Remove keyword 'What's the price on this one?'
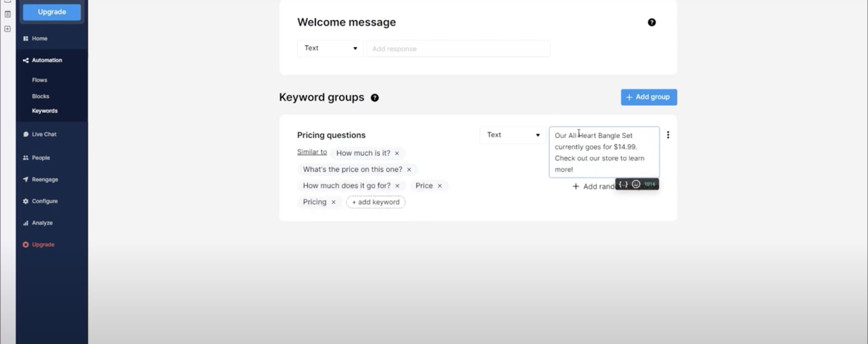Image resolution: width=868 pixels, height=344 pixels. pyautogui.click(x=409, y=170)
